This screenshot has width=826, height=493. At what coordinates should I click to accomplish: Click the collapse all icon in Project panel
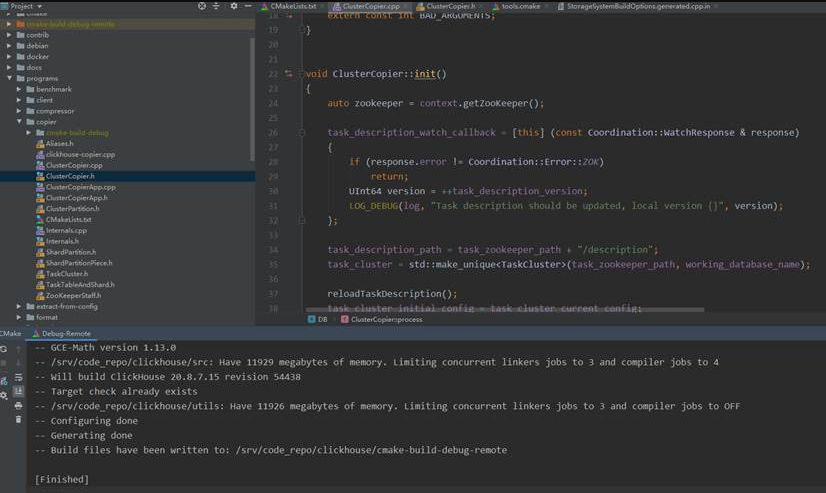pyautogui.click(x=217, y=6)
